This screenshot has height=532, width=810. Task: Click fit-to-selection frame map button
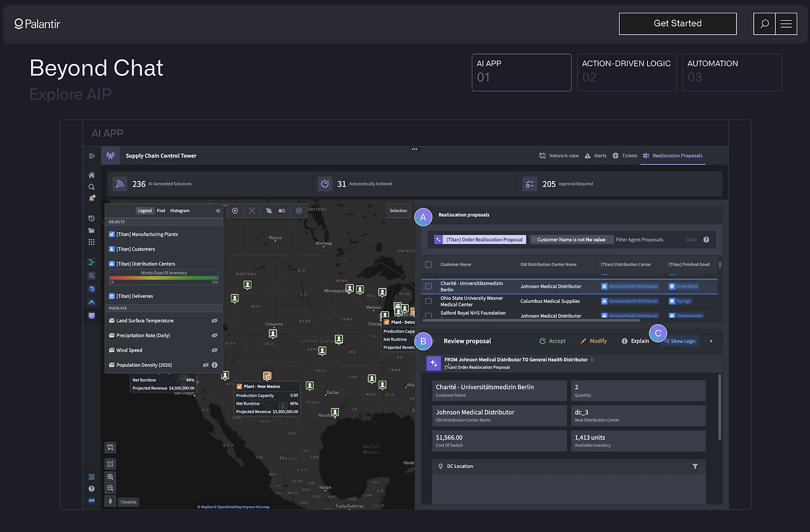pyautogui.click(x=110, y=464)
